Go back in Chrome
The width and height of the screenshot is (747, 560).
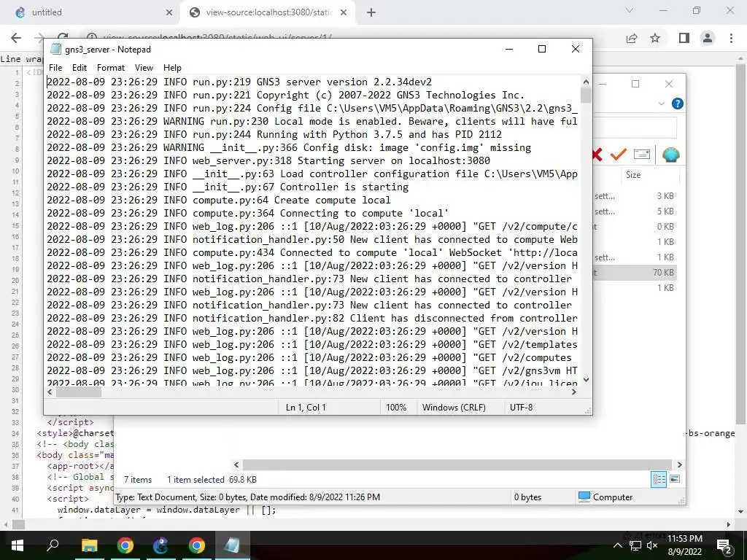click(16, 38)
